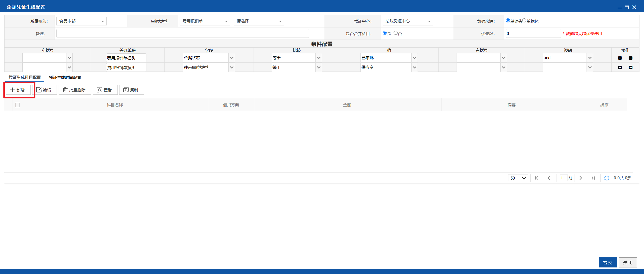Click into the 备注 remarks input field
The width and height of the screenshot is (644, 274).
(x=183, y=33)
